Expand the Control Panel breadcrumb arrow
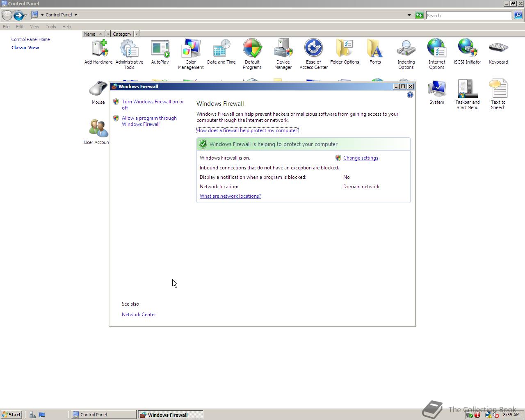This screenshot has height=420, width=525. point(75,15)
